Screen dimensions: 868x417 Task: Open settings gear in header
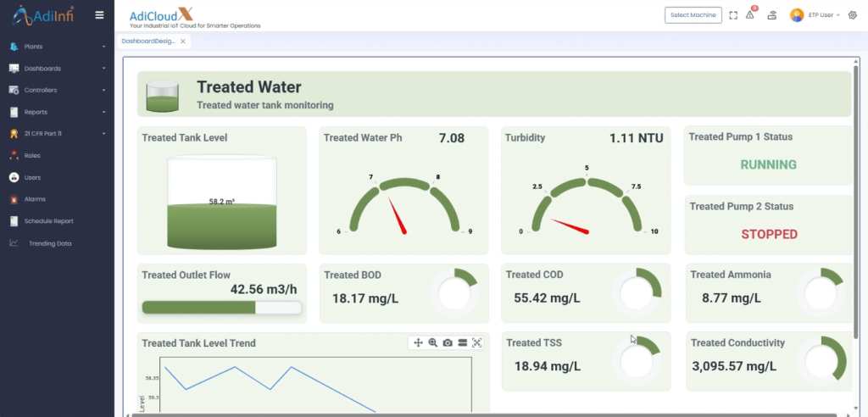[853, 15]
